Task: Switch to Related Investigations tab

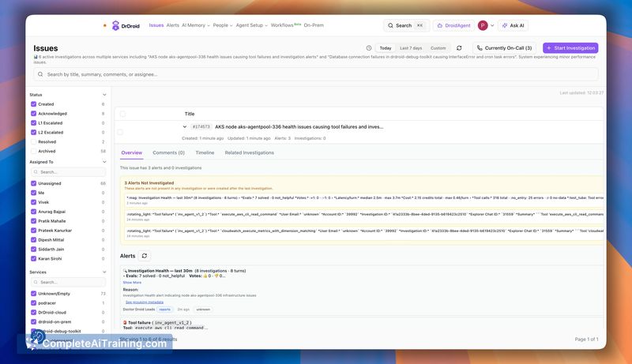Action: 249,152
